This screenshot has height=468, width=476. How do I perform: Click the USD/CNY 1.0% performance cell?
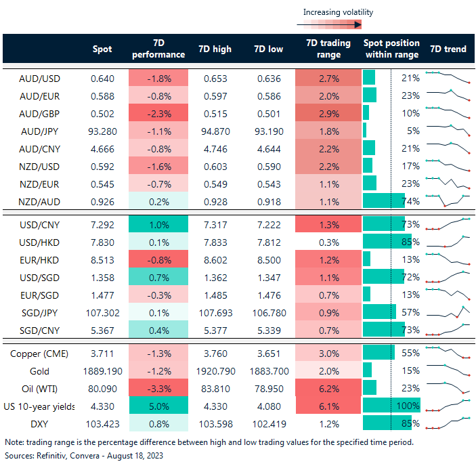coord(158,224)
